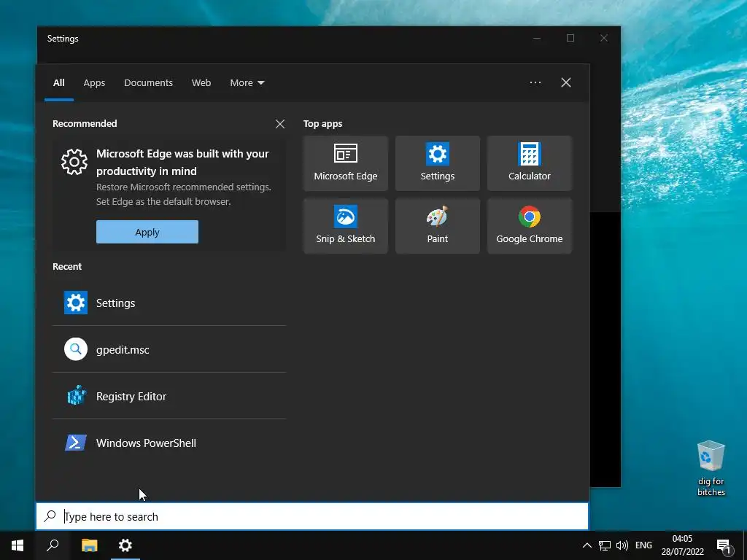
Task: Click the "Recommended" heading
Action: pyautogui.click(x=85, y=124)
